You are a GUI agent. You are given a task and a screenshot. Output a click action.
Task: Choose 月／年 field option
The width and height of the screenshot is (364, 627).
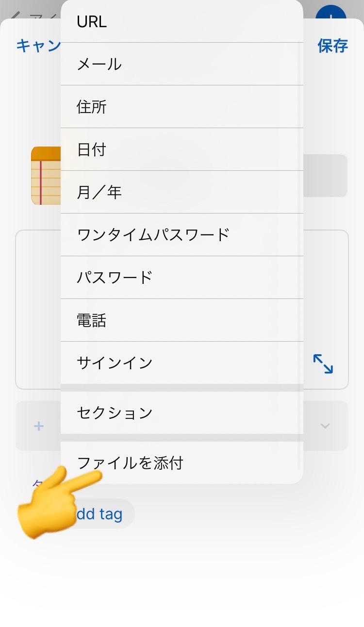182,192
